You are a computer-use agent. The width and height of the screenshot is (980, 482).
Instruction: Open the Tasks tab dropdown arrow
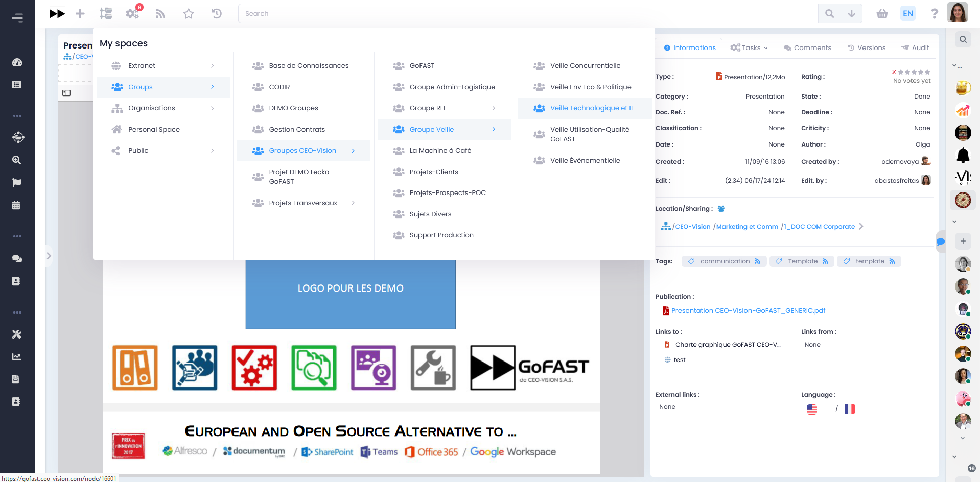point(766,47)
